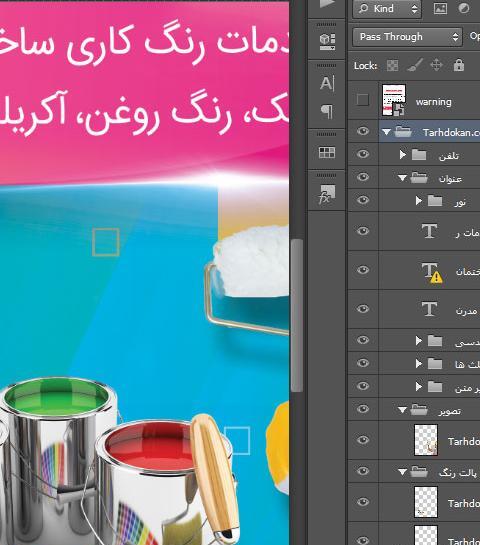This screenshot has width=480, height=545.
Task: Toggle visibility of نور group
Action: click(x=363, y=200)
